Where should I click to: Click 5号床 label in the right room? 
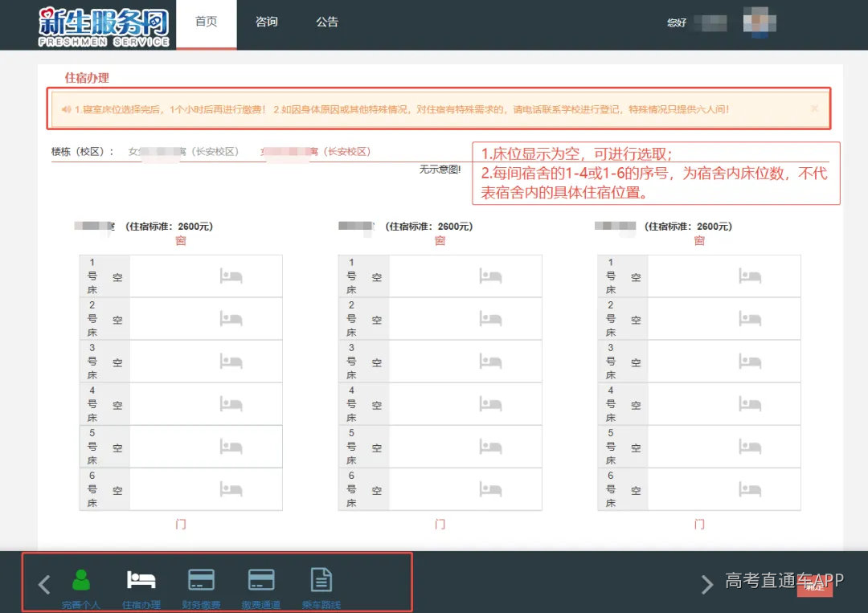click(x=611, y=447)
